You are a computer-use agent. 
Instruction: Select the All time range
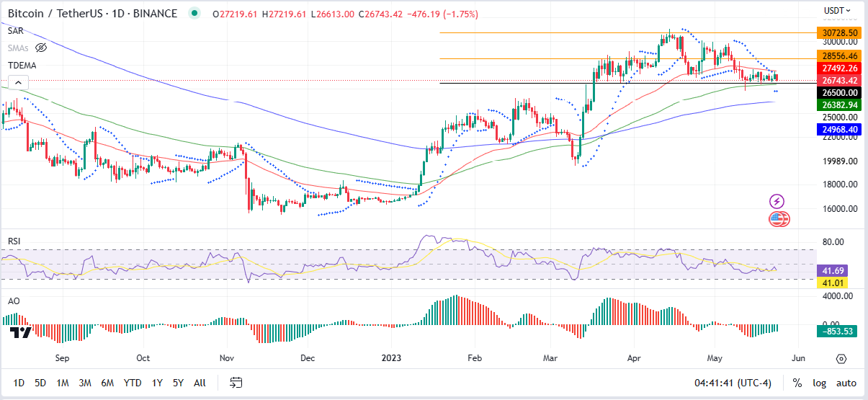pyautogui.click(x=200, y=383)
